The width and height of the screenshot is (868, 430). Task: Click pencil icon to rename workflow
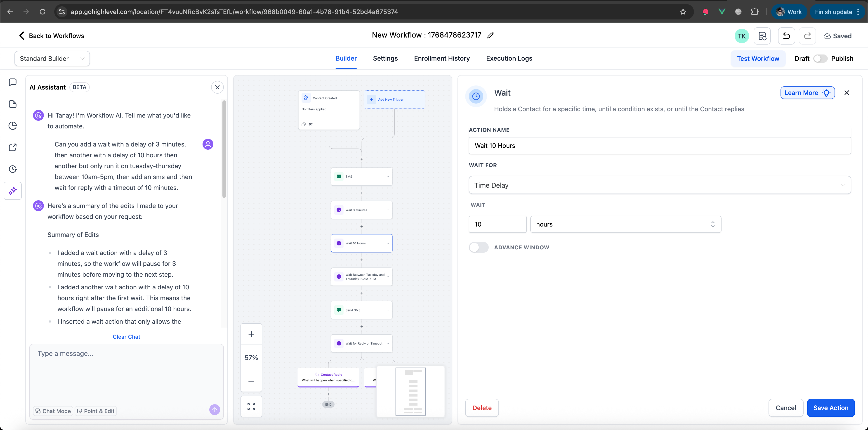click(491, 35)
